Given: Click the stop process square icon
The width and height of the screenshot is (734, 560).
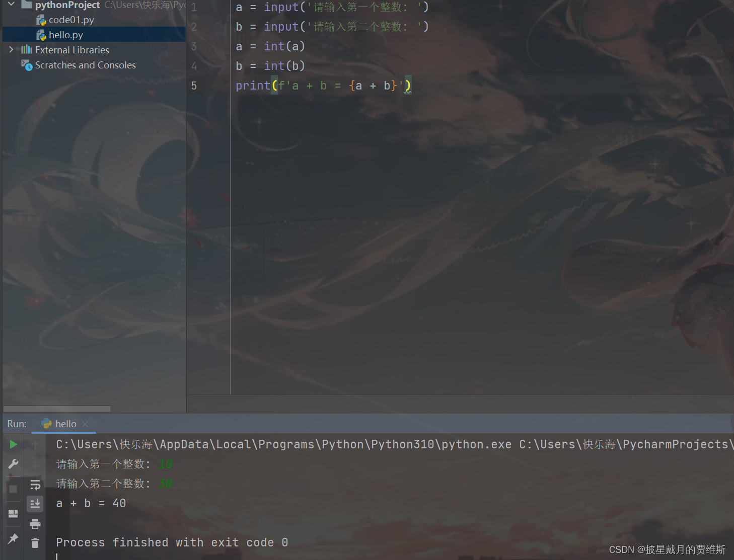Looking at the screenshot, I should pyautogui.click(x=14, y=489).
